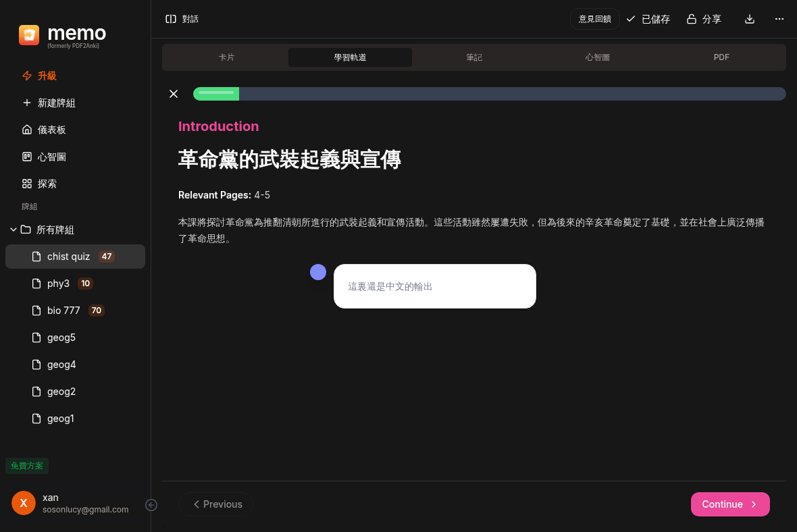The width and height of the screenshot is (797, 532).
Task: Click the Continue button
Action: click(729, 504)
